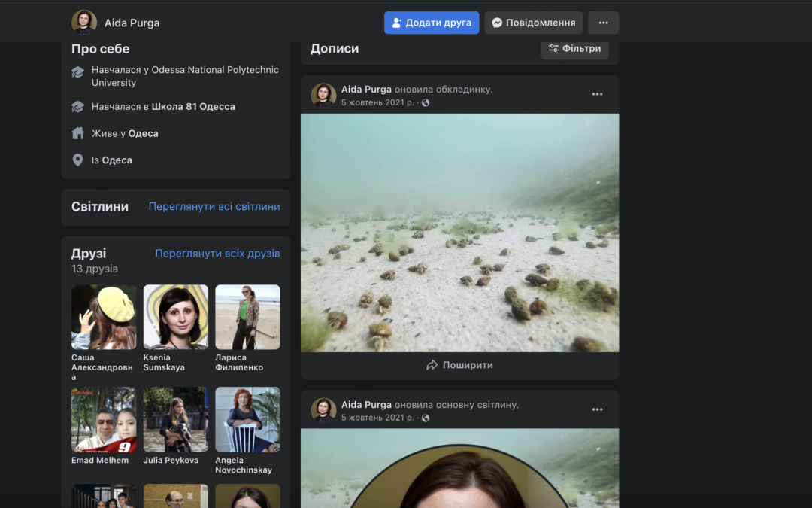
Task: Click Emad Melhem friend name
Action: click(x=100, y=460)
